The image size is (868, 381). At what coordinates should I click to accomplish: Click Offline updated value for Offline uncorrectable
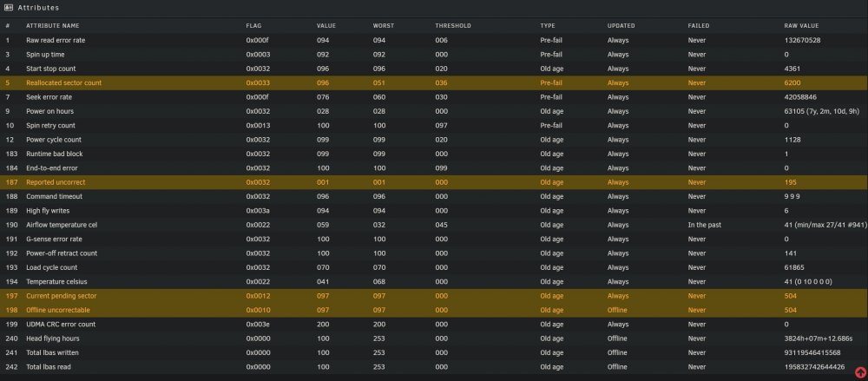(617, 310)
